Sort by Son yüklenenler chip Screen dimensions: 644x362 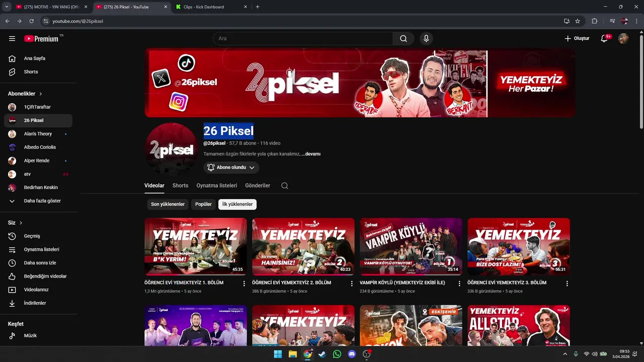(168, 204)
